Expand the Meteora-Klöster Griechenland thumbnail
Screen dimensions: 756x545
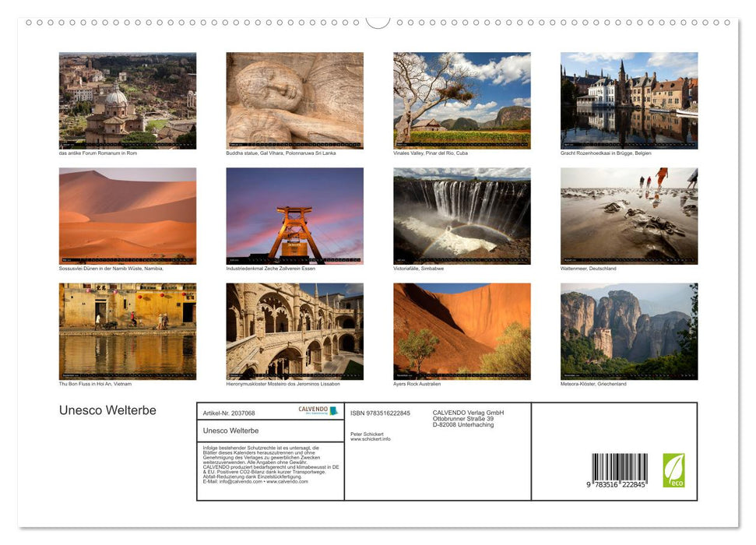coord(628,330)
